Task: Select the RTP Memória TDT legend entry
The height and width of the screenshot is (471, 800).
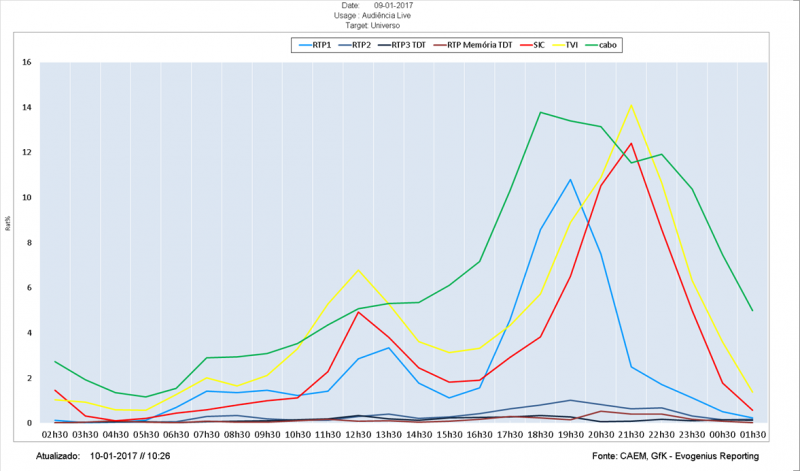Action: coord(472,45)
